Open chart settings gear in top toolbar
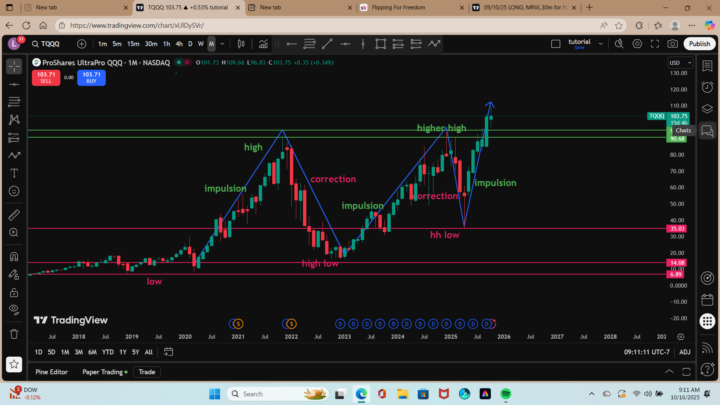Image resolution: width=720 pixels, height=405 pixels. point(636,44)
